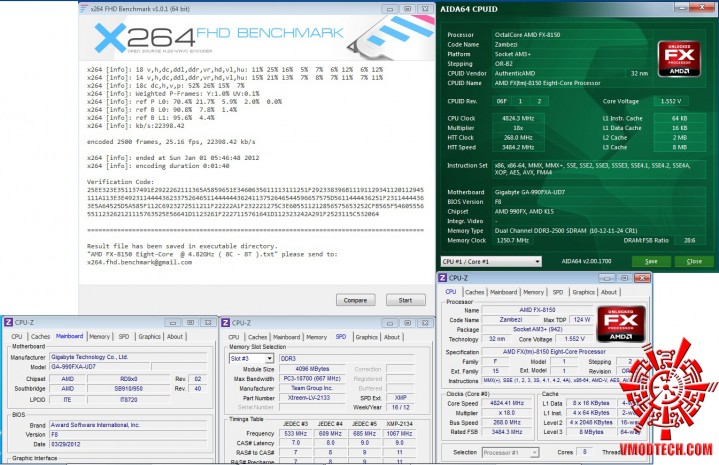Switch to SPD tab in right CPU-Z window
The image size is (719, 465).
[x=558, y=292]
